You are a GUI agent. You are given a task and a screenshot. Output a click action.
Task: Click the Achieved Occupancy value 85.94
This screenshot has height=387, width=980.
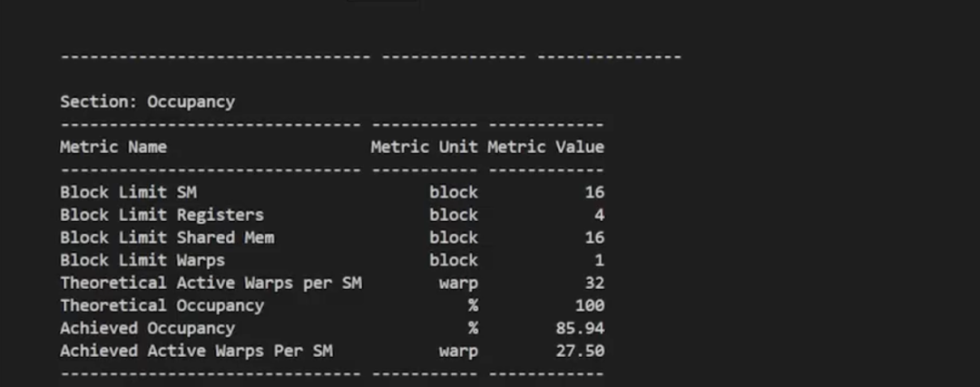[x=580, y=328]
